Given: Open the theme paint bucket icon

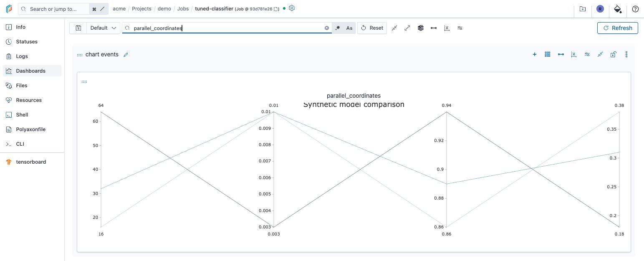Looking at the screenshot, I should pos(618,9).
